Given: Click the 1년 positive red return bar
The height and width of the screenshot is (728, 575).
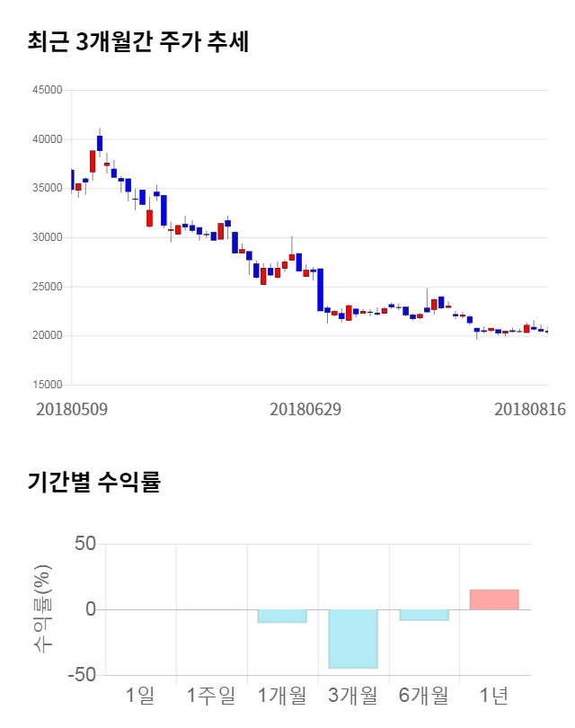Looking at the screenshot, I should 494,599.
